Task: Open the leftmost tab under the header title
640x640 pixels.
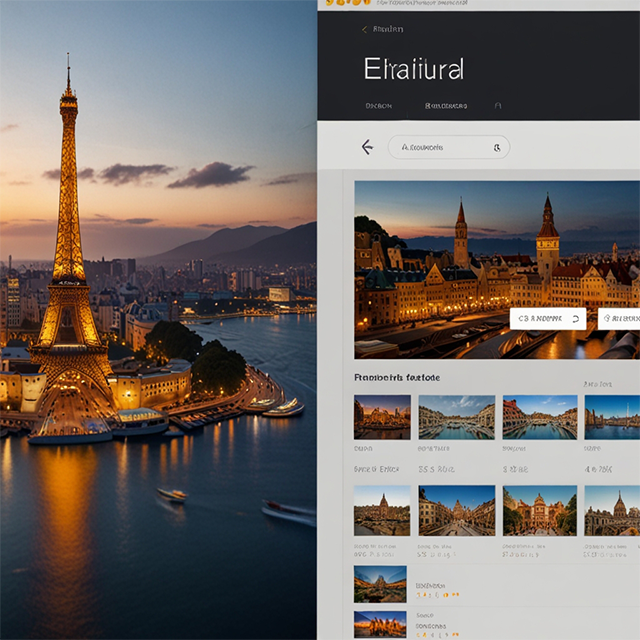Action: pos(378,106)
